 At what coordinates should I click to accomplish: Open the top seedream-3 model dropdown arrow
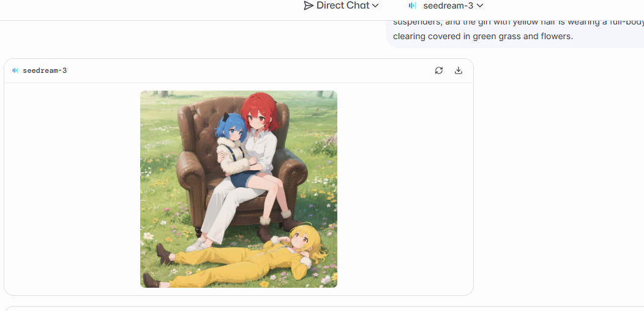point(479,6)
